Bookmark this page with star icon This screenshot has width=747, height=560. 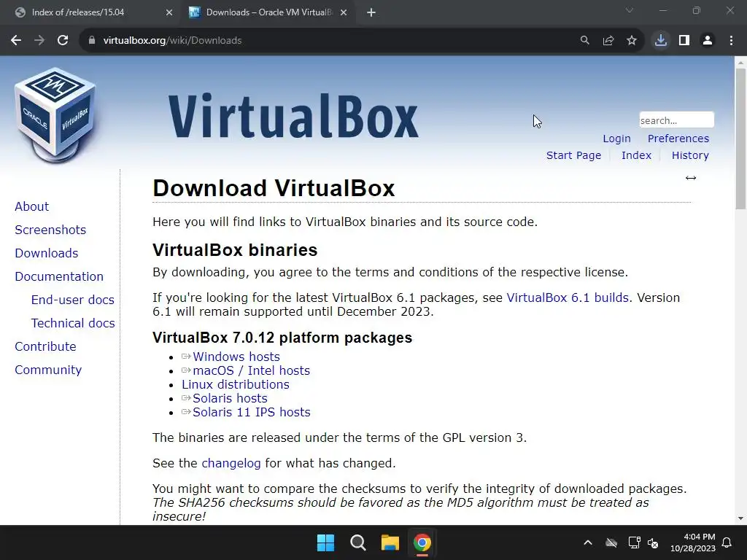[x=632, y=41]
